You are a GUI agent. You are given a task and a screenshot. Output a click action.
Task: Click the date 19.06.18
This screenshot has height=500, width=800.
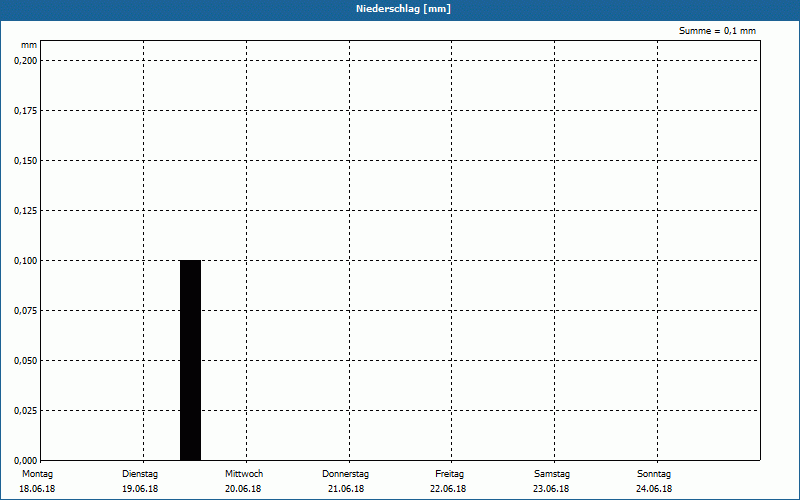[x=140, y=489]
